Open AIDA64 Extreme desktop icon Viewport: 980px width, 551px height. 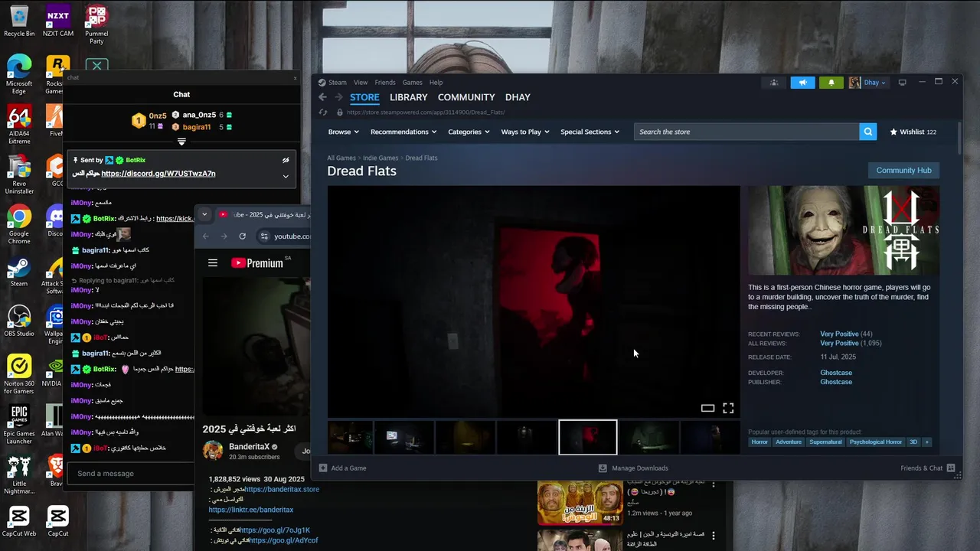[x=19, y=125]
